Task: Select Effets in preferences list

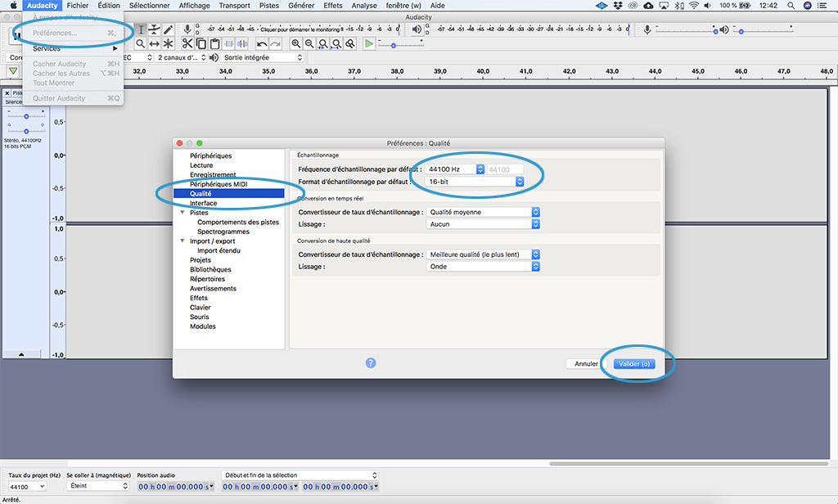Action: click(x=199, y=299)
